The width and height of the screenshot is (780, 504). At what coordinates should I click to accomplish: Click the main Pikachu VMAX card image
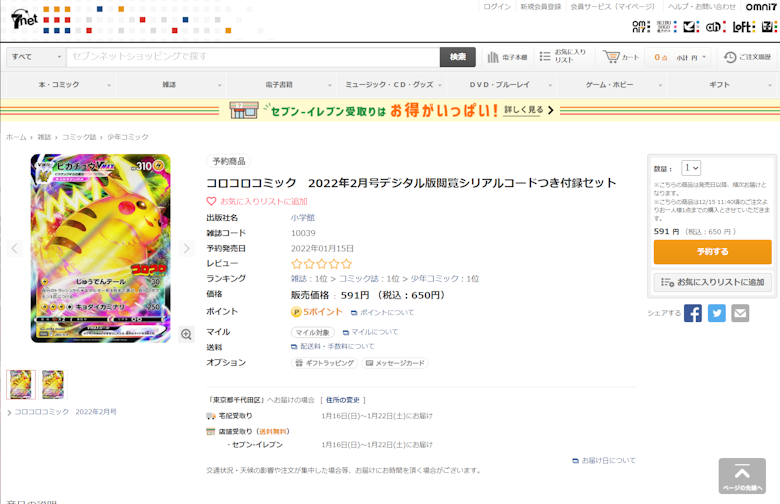[100, 248]
